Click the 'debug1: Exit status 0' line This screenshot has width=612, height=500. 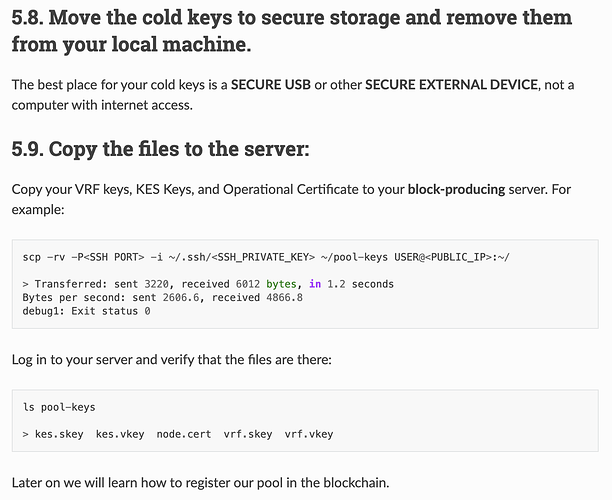(86, 311)
